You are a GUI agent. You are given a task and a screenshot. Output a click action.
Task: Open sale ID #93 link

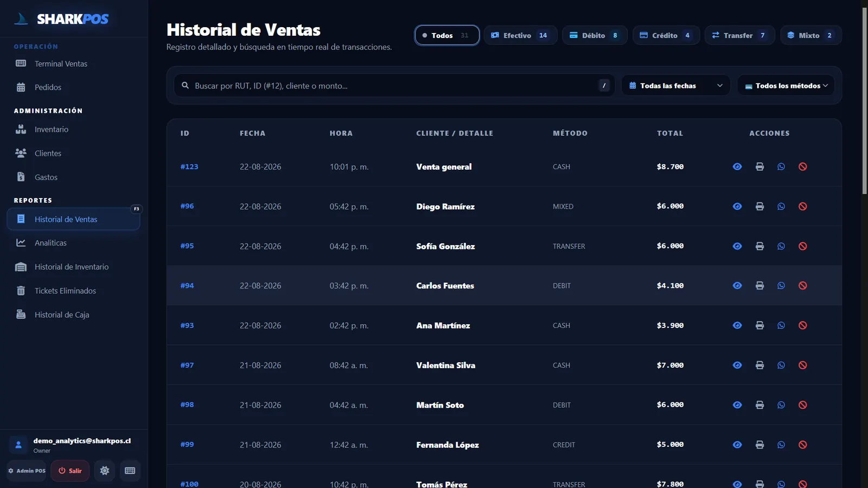[x=187, y=325]
